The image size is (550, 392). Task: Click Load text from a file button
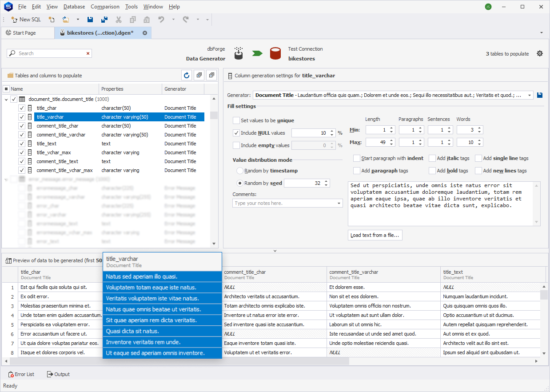coord(375,235)
